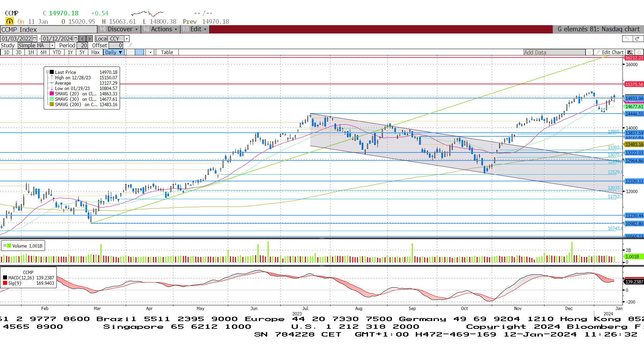The height and width of the screenshot is (353, 644).
Task: Click the intraday sparkline mini chart
Action: (x=148, y=13)
